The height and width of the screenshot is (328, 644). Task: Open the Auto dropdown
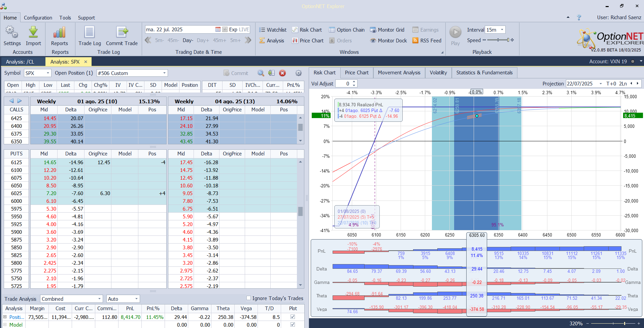(136, 299)
